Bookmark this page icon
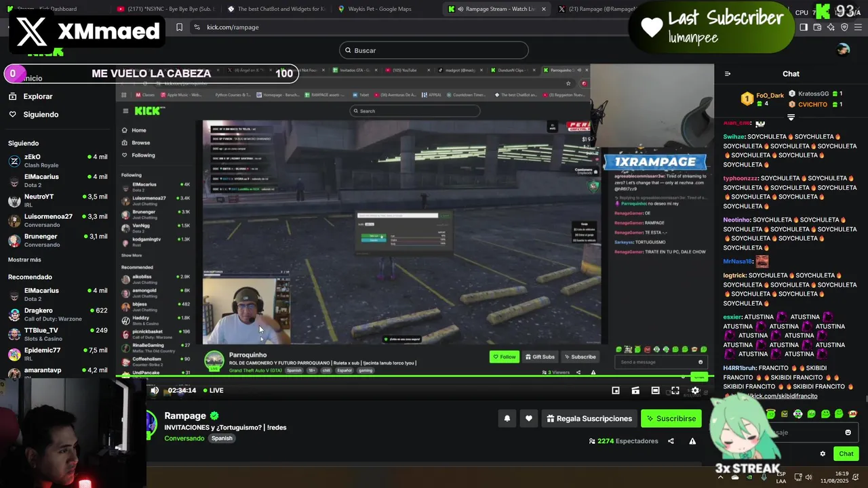Viewport: 868px width, 488px height. click(179, 27)
